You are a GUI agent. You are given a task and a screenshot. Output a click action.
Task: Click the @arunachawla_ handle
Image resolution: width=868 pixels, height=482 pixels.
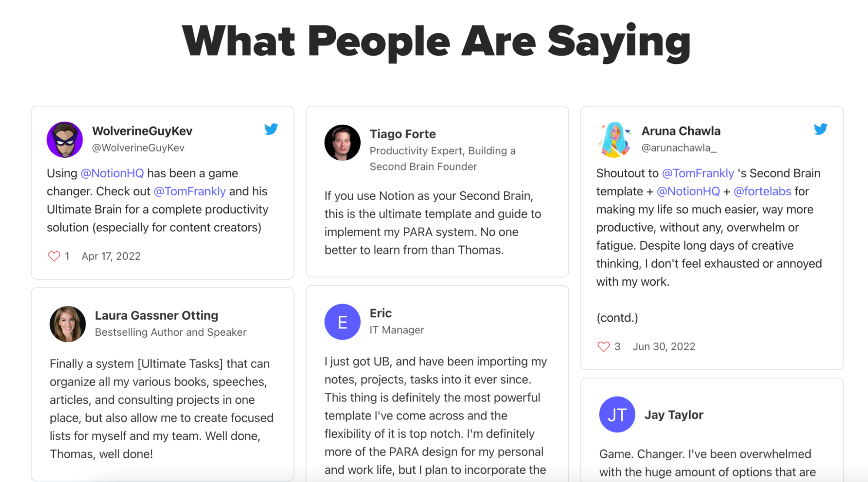[679, 148]
